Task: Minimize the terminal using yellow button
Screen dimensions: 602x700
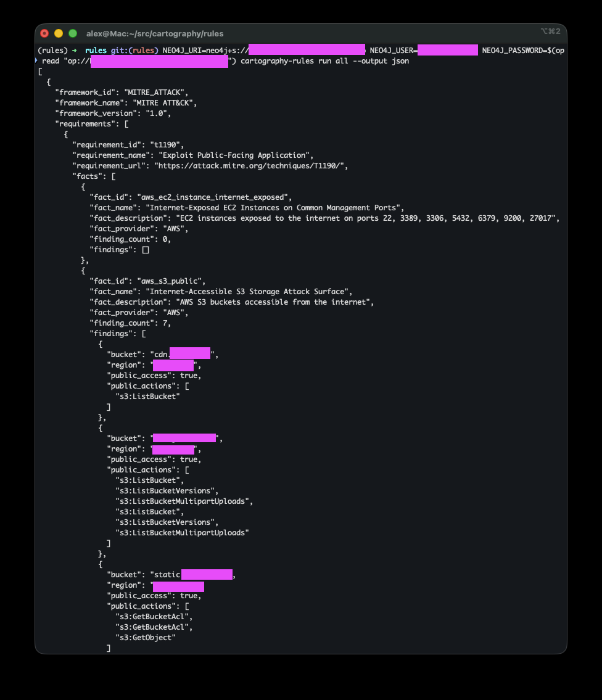Action: tap(59, 33)
